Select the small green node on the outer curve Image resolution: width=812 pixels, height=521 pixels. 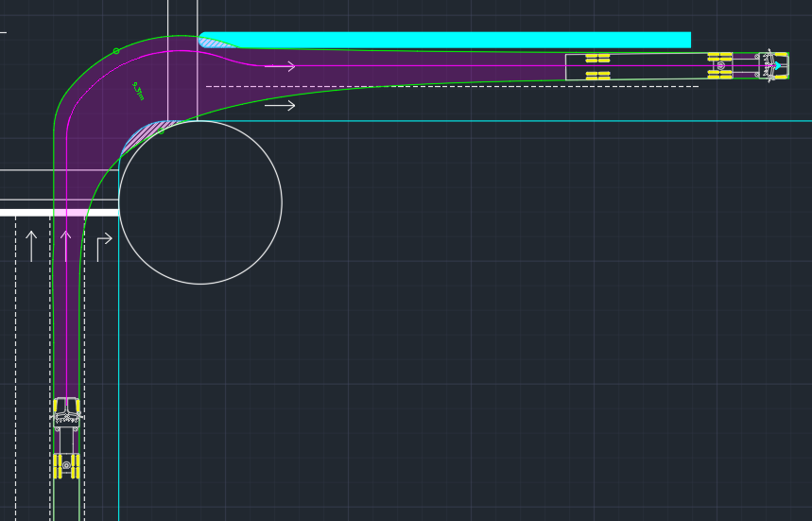coord(116,51)
